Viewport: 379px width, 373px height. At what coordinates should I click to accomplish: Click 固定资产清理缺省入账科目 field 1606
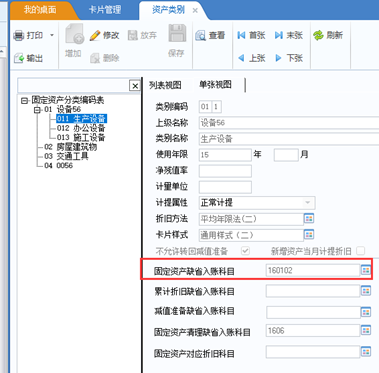[313, 331]
